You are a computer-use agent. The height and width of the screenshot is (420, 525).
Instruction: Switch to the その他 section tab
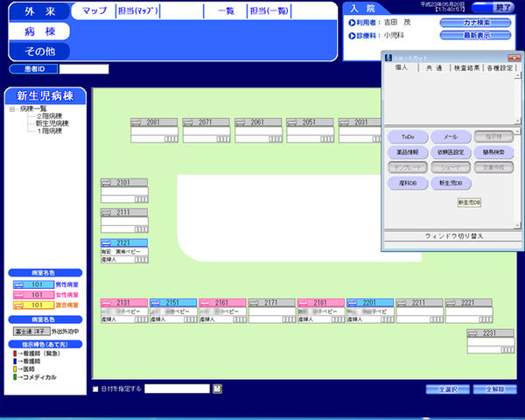point(39,52)
